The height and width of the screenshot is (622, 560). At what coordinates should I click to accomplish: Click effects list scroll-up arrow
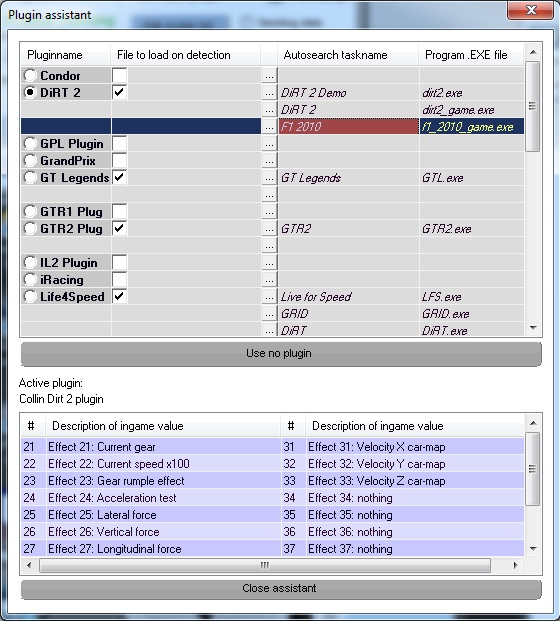pyautogui.click(x=533, y=423)
